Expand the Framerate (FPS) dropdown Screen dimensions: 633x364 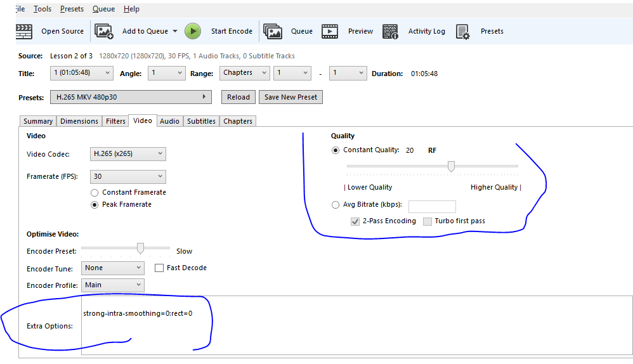(128, 176)
